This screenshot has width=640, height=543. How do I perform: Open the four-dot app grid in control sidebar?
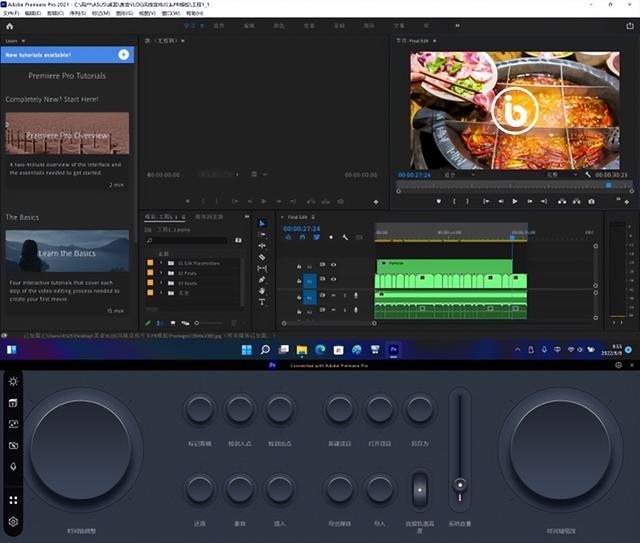pos(13,500)
